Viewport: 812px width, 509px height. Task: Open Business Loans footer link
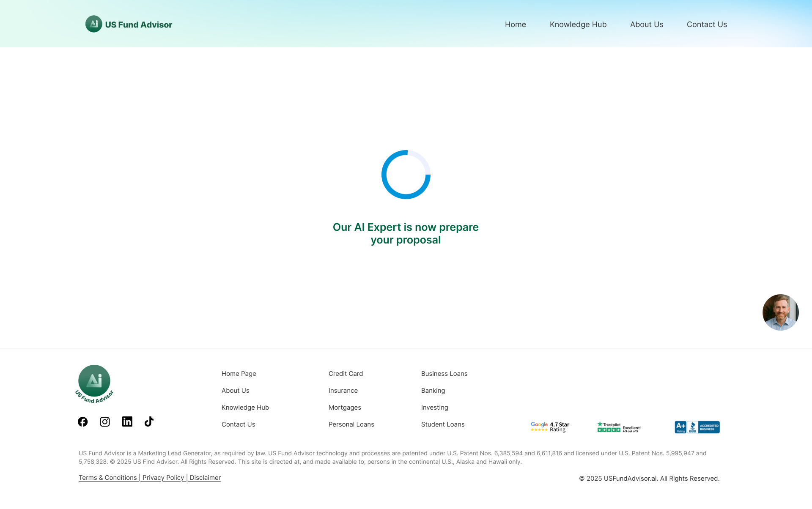(444, 374)
